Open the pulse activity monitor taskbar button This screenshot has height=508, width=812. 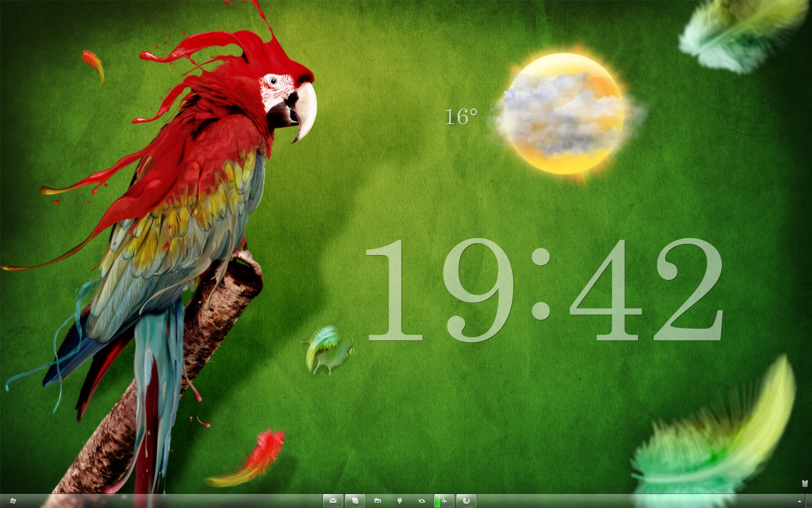(x=444, y=501)
